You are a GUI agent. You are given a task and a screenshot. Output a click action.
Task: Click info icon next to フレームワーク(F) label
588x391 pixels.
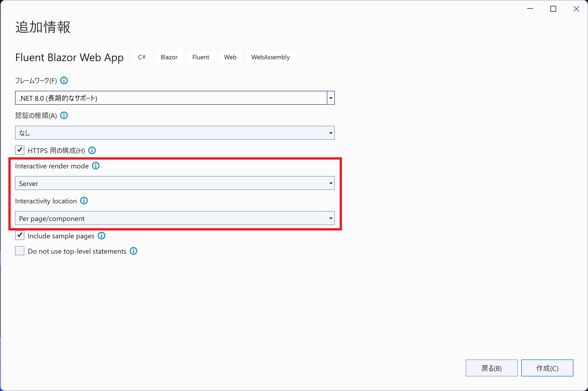pyautogui.click(x=64, y=81)
